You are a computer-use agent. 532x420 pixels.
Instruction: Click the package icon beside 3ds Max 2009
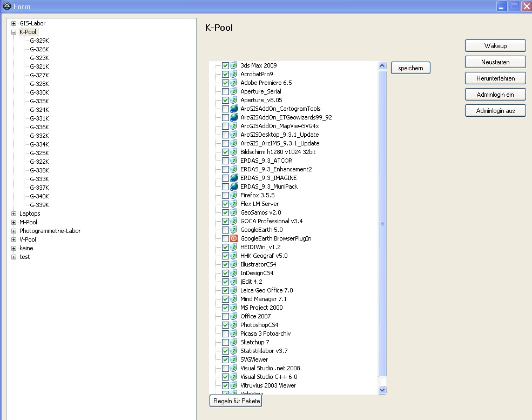(234, 65)
